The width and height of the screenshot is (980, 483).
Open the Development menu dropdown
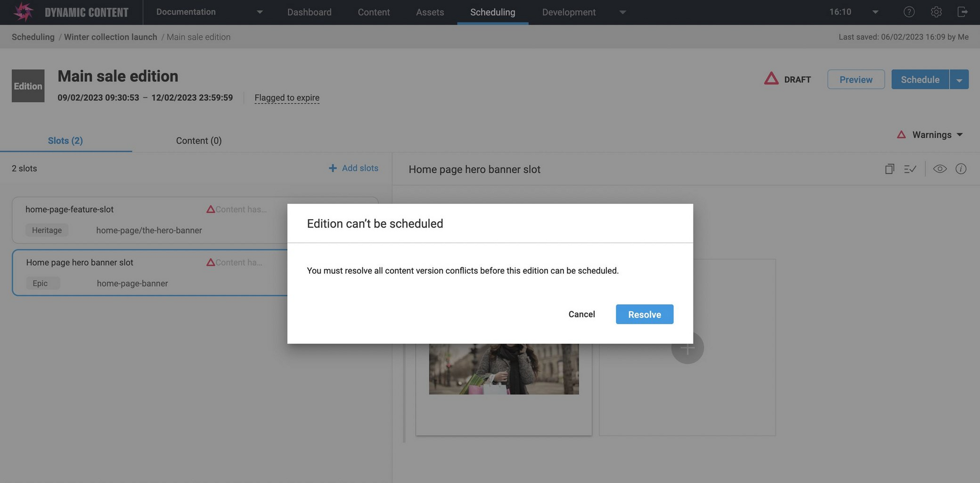point(622,12)
